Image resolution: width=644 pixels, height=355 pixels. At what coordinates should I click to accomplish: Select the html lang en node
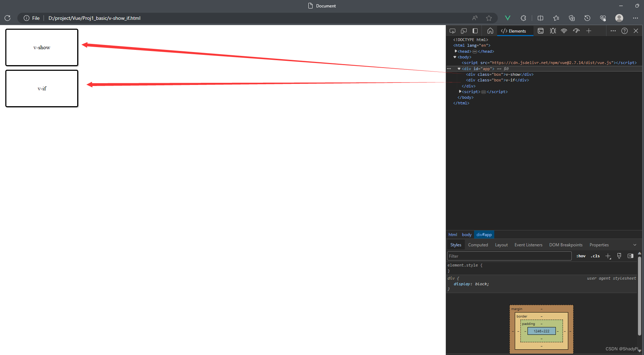(x=472, y=45)
